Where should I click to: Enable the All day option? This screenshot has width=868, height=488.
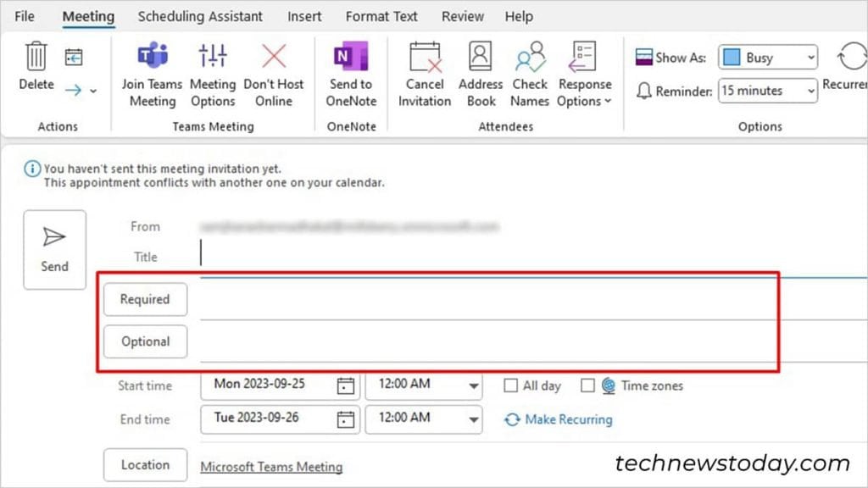pos(511,385)
